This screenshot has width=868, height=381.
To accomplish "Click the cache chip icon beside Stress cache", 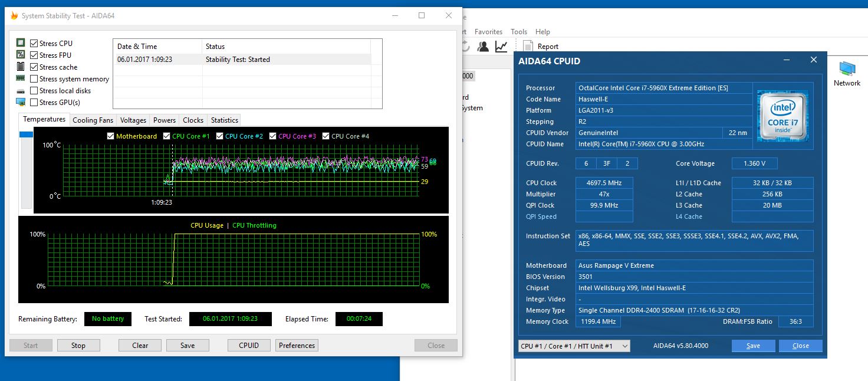I will tap(21, 67).
